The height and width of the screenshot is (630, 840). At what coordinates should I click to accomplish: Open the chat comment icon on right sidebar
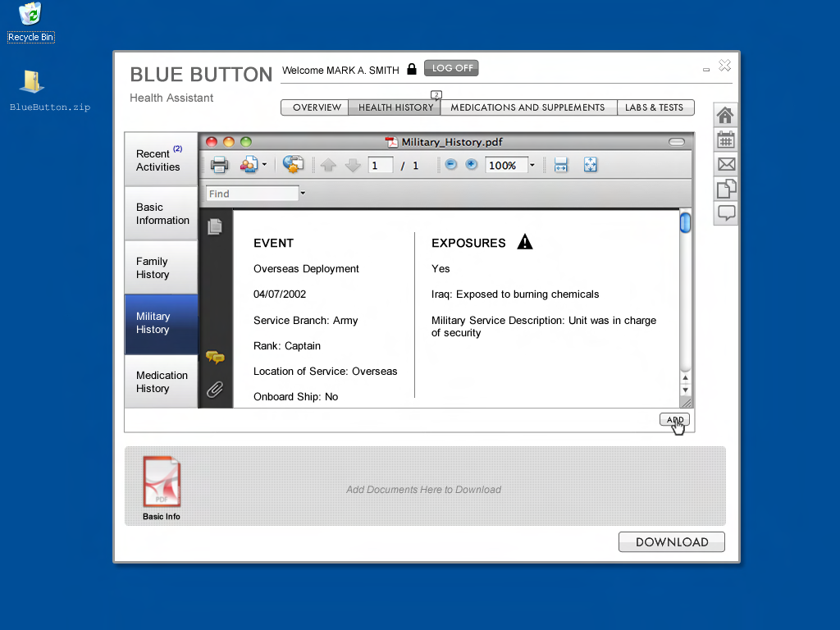coord(725,213)
